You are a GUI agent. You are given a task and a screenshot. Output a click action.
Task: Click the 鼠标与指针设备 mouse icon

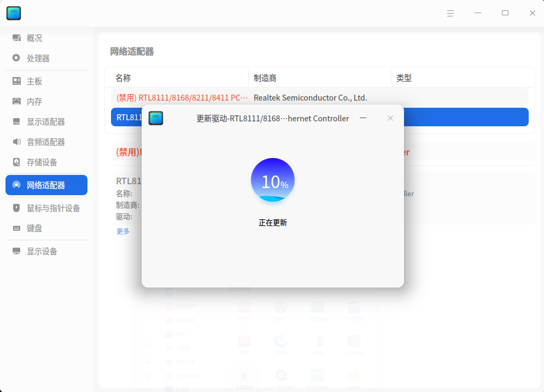coord(16,208)
